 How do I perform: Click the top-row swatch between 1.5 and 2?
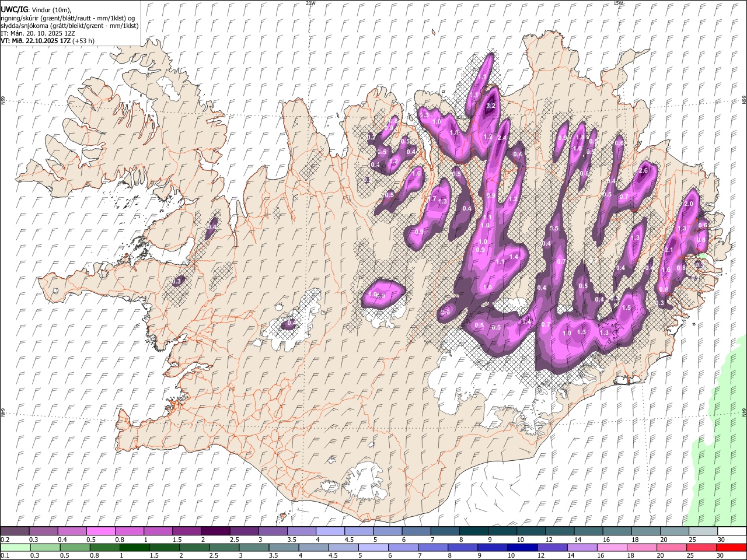pyautogui.click(x=186, y=531)
